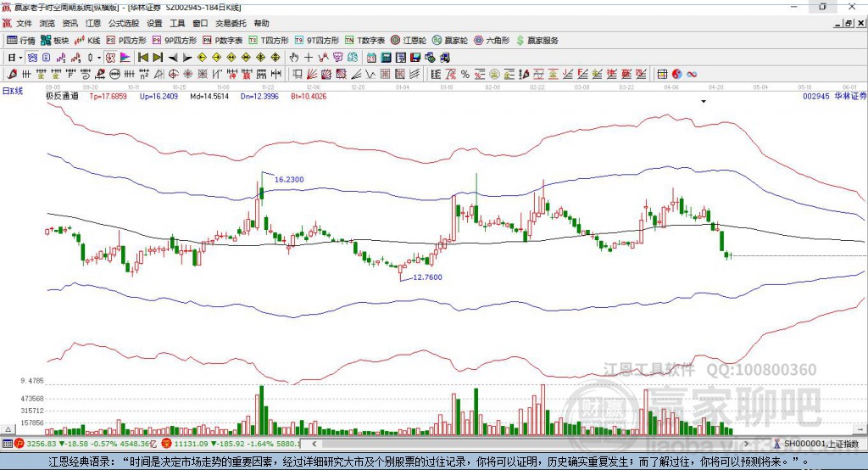
Task: Click the infinity loop icon
Action: [x=692, y=75]
